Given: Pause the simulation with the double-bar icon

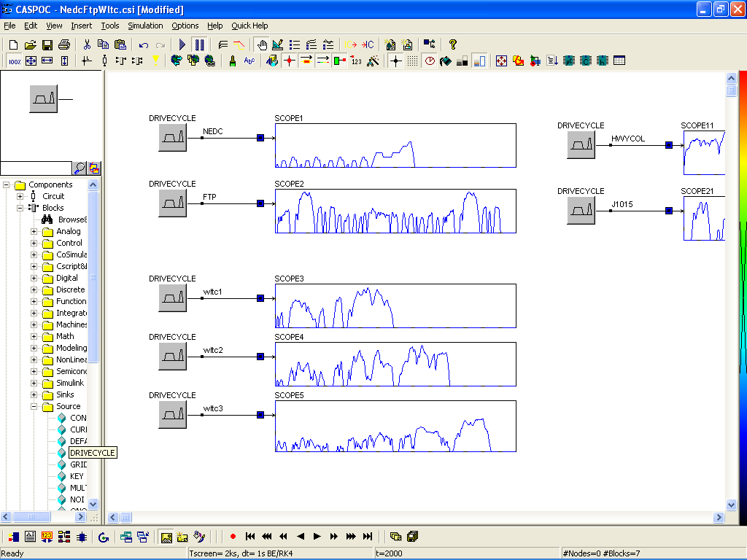Looking at the screenshot, I should 199,44.
